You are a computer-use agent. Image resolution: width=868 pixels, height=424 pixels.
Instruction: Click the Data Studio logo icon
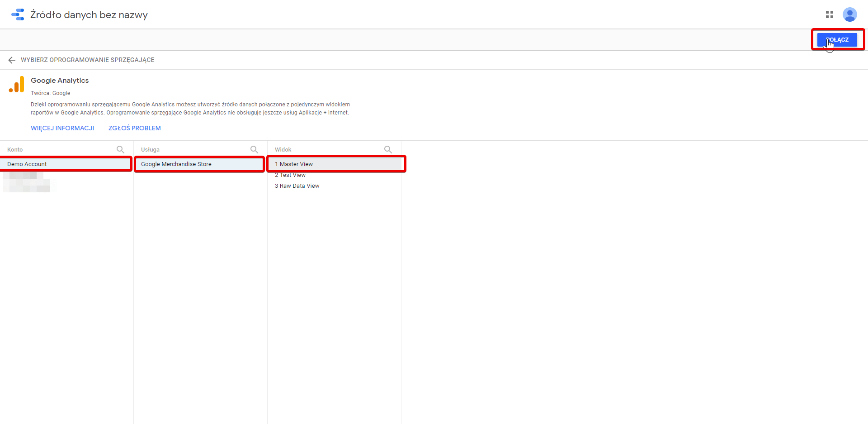18,14
